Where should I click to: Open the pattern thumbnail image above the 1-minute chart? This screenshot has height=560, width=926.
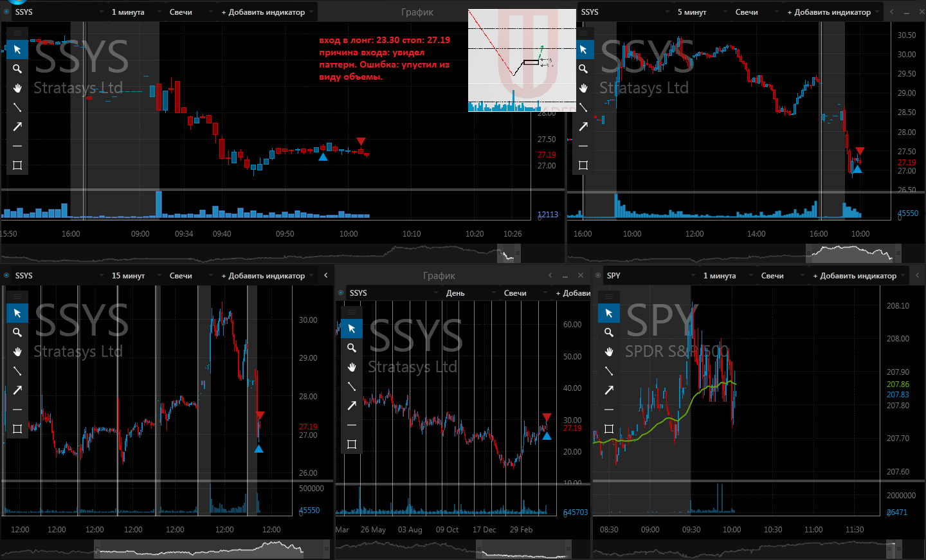[522, 60]
